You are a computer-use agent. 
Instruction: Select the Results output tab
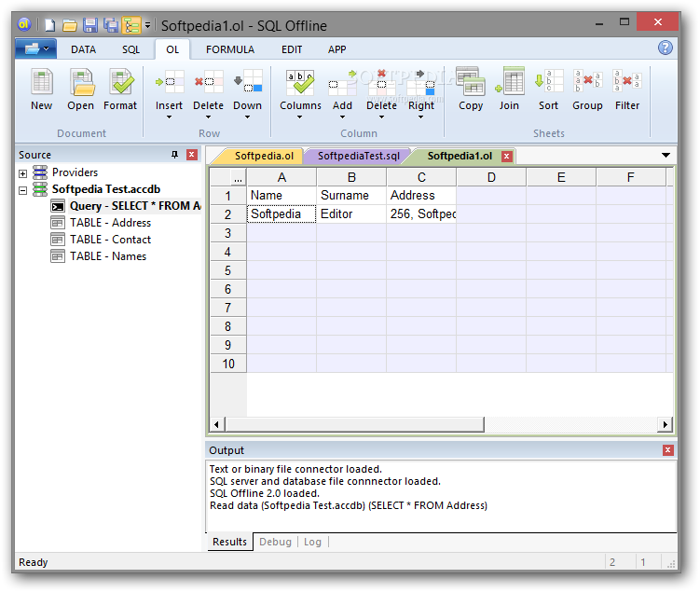229,542
